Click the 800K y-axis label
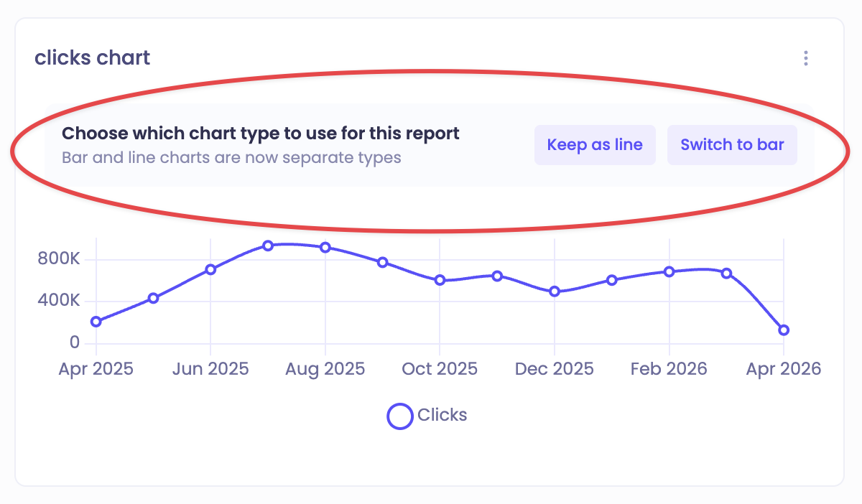This screenshot has height=504, width=862. [59, 259]
